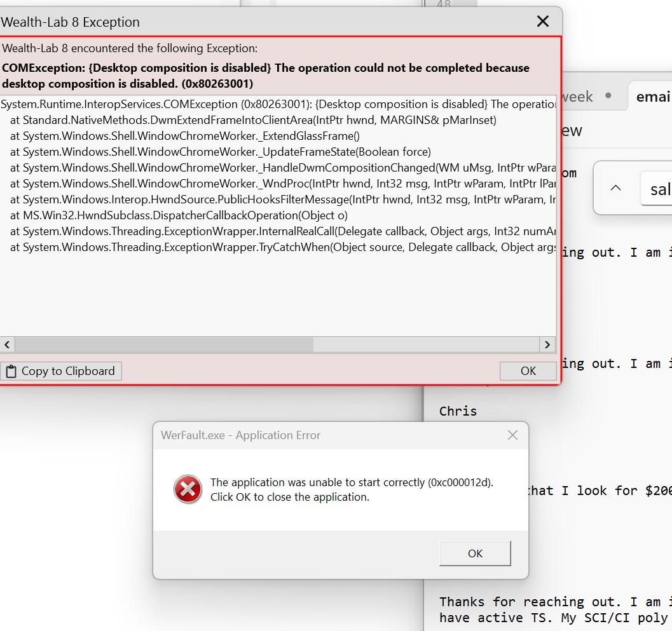The image size is (672, 631).
Task: Click OK in Wealth-Lab 8 Exception dialog
Action: 528,371
